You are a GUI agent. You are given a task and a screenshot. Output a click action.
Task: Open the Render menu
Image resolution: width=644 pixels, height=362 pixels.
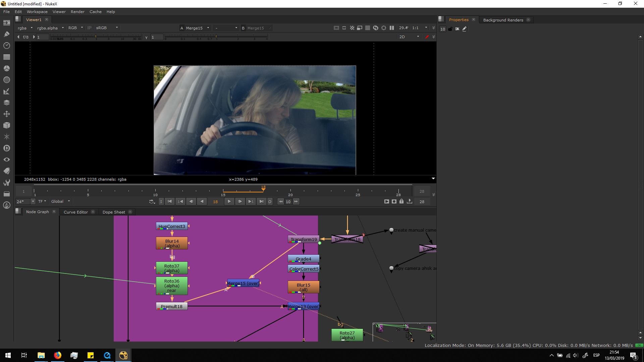pos(77,12)
